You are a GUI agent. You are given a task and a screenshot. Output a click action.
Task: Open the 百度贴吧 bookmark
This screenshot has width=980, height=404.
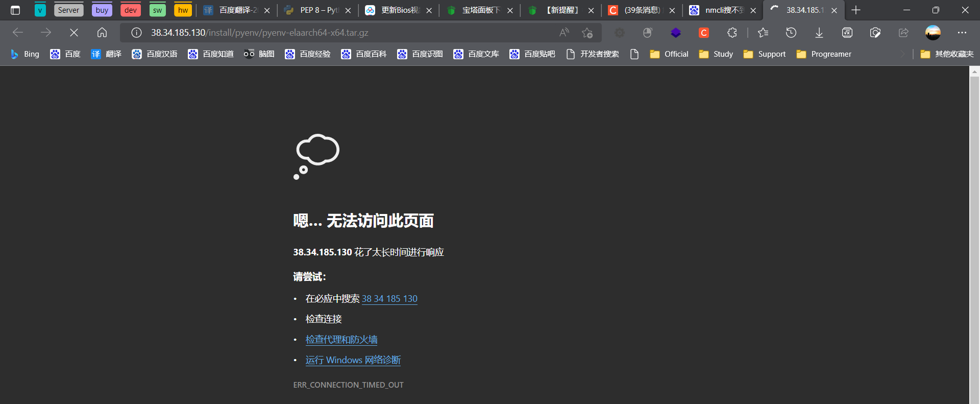[x=532, y=54]
